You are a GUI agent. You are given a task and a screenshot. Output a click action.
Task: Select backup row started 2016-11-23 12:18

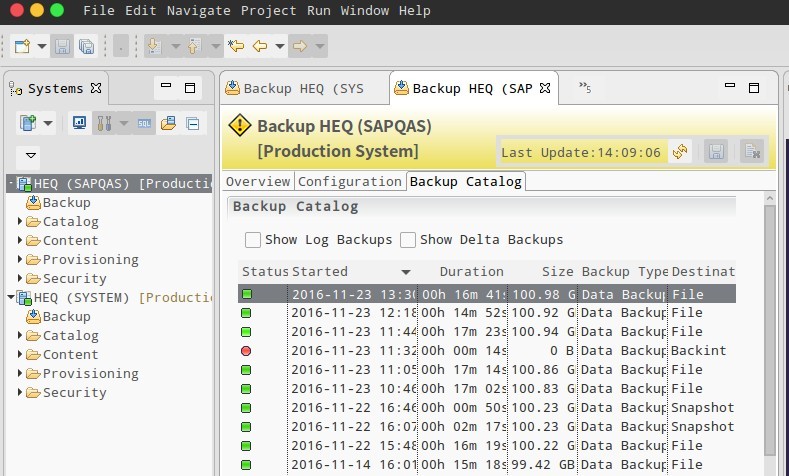[487, 313]
